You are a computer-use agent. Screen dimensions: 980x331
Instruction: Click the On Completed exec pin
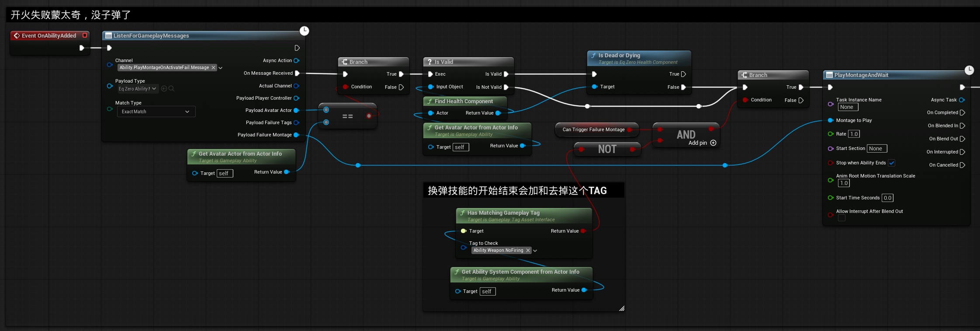click(x=962, y=113)
